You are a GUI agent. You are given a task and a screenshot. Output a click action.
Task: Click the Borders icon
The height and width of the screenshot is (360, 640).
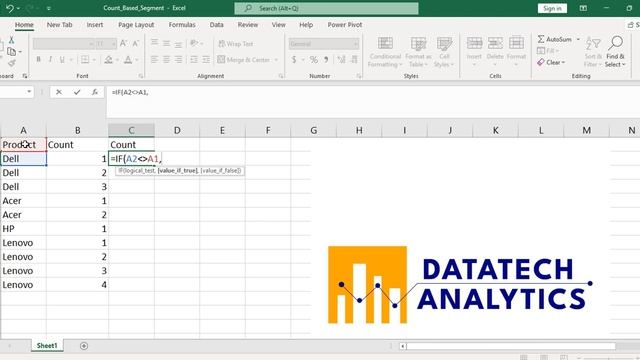pyautogui.click(x=85, y=60)
